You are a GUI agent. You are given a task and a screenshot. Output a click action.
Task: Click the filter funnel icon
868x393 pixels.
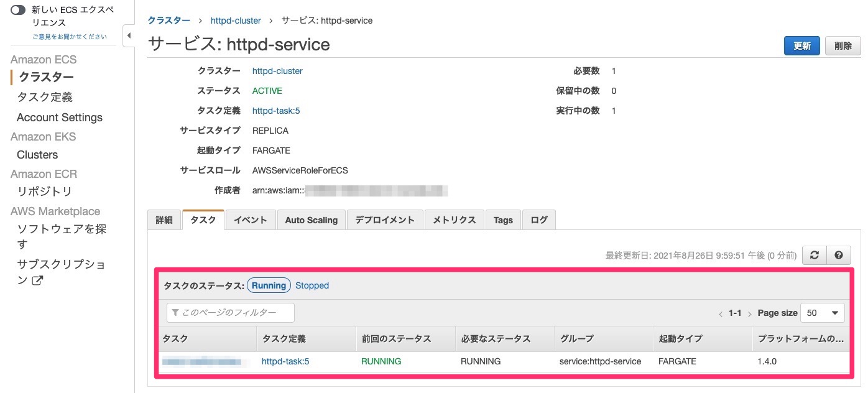click(176, 312)
